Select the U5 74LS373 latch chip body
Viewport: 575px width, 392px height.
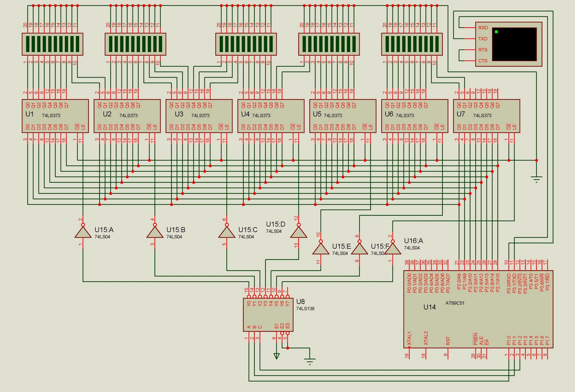click(x=343, y=116)
